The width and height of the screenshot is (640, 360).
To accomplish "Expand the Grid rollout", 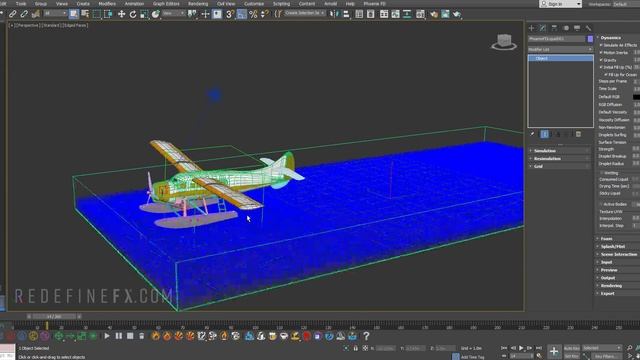I will point(560,167).
